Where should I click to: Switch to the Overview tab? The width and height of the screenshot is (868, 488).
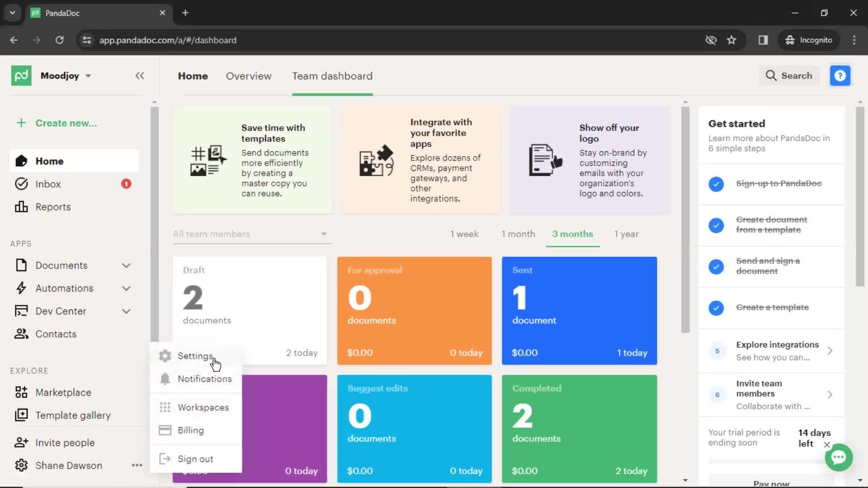249,75
